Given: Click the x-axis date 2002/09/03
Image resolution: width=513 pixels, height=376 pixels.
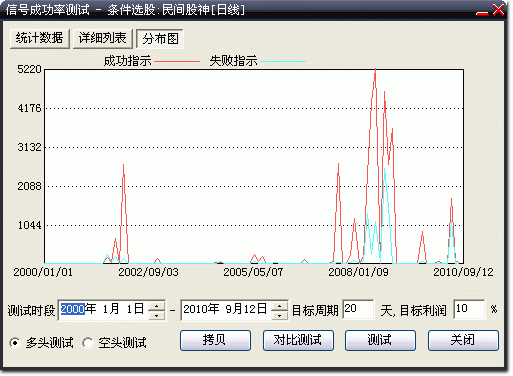Looking at the screenshot, I should 148,272.
